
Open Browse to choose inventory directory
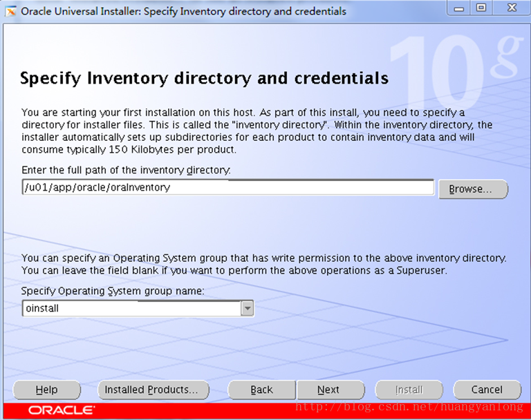pyautogui.click(x=473, y=189)
